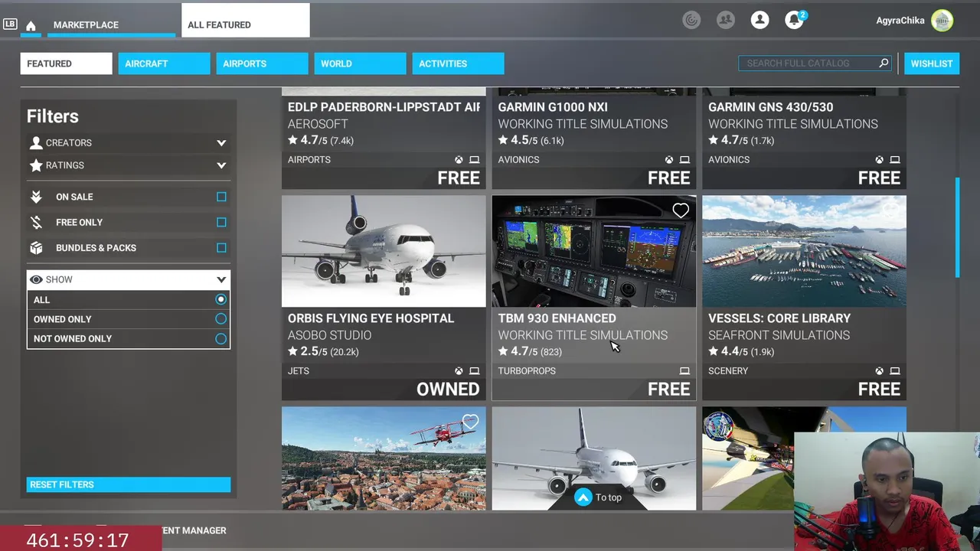Select the Not Owned Only radio button
Image resolution: width=980 pixels, height=551 pixels.
tap(221, 338)
